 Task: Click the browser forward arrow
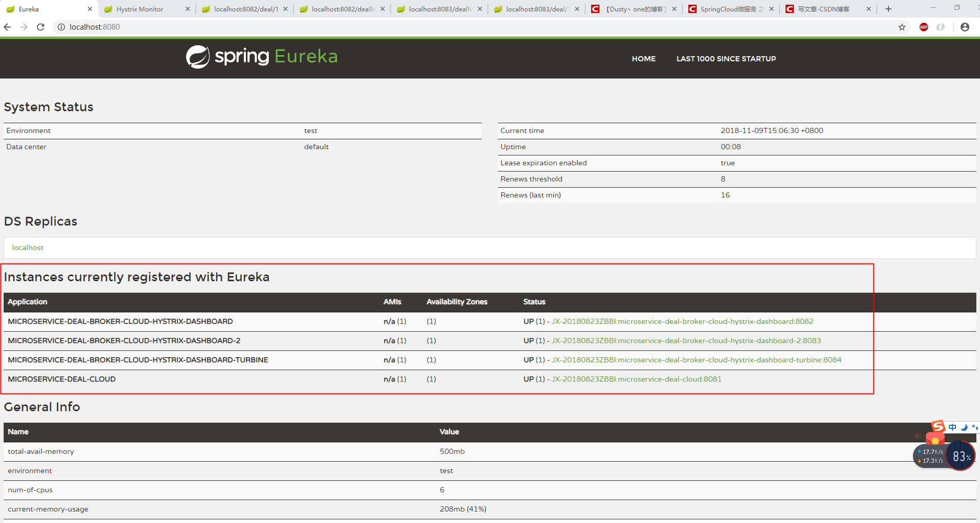coord(24,27)
